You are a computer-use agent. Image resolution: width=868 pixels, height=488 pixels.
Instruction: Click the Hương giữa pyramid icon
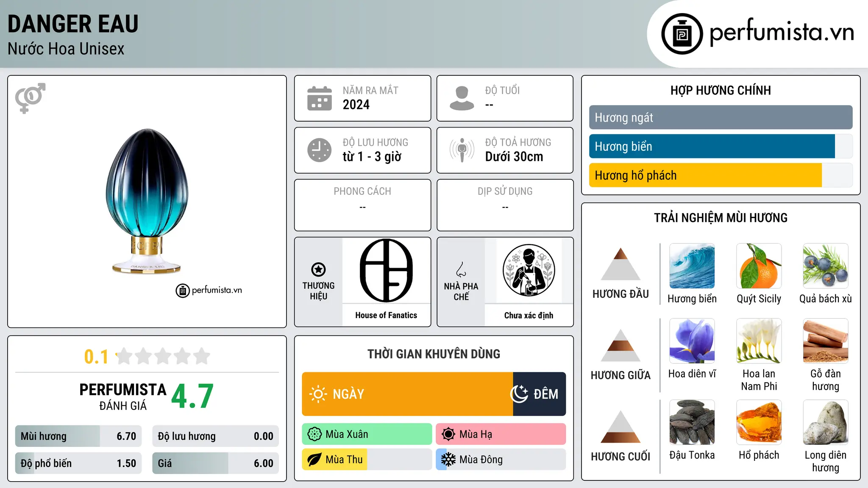(x=620, y=345)
